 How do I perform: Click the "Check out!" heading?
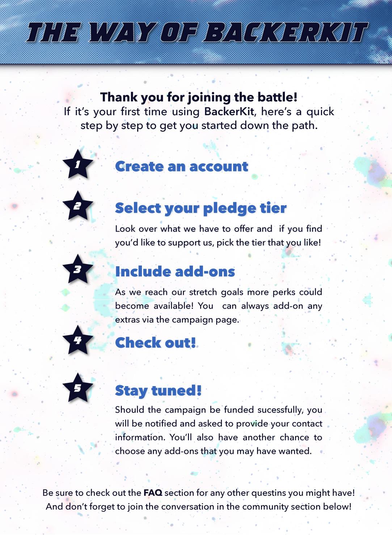tap(155, 343)
